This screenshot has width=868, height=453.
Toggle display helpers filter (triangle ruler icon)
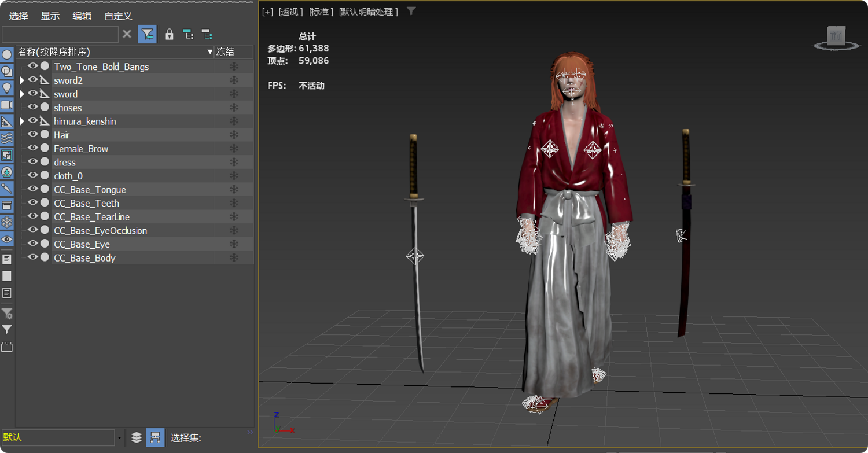7,122
